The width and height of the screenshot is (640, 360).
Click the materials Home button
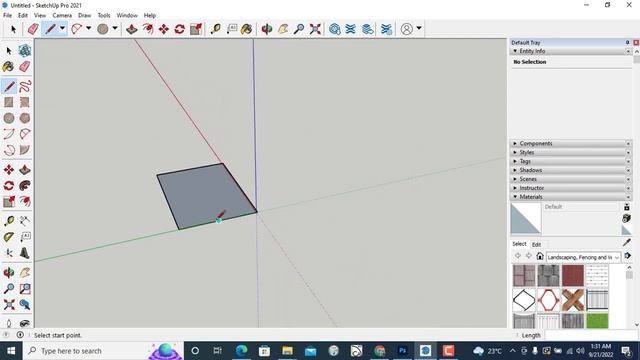[x=540, y=256]
